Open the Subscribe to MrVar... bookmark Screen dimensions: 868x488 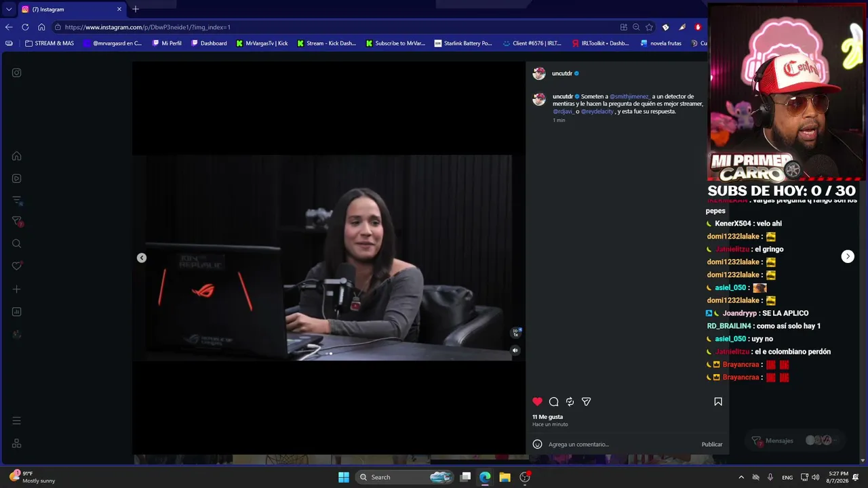(x=395, y=43)
